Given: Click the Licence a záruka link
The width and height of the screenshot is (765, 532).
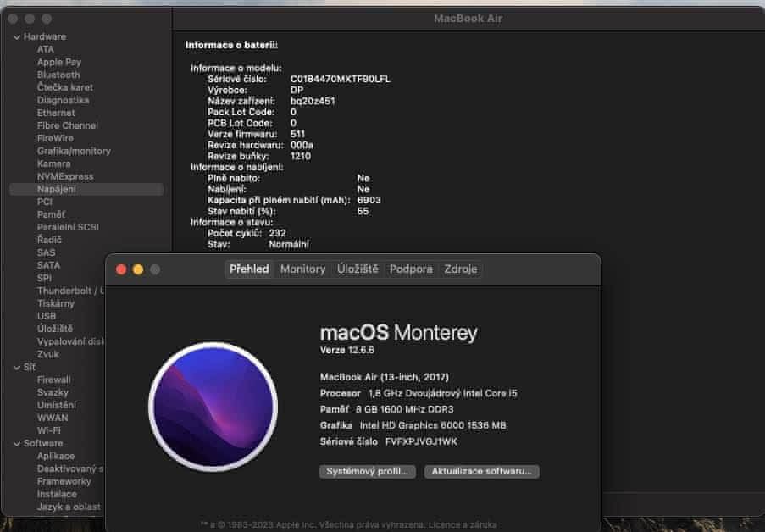Looking at the screenshot, I should click(x=463, y=524).
